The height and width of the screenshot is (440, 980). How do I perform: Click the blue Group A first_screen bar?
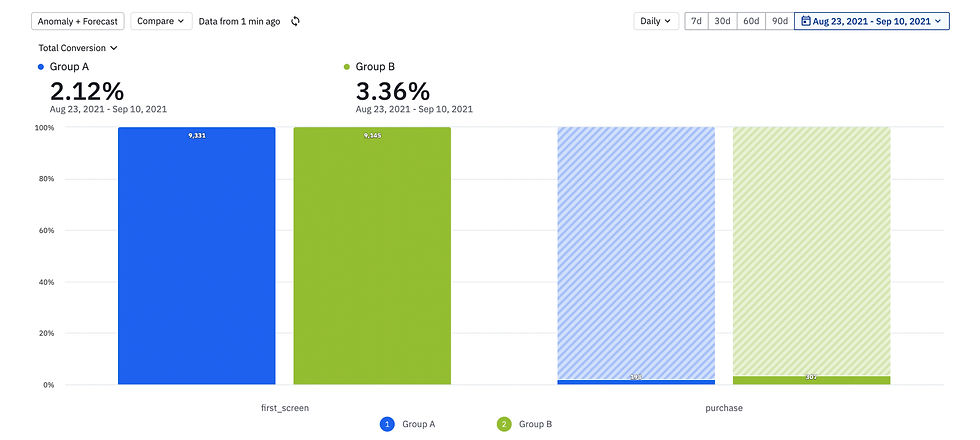click(x=196, y=256)
